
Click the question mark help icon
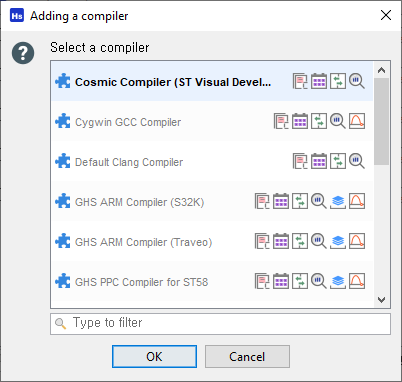23,53
